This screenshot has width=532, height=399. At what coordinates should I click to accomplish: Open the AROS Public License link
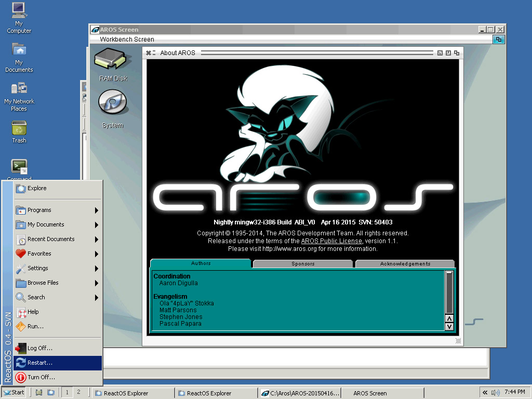[x=331, y=241]
